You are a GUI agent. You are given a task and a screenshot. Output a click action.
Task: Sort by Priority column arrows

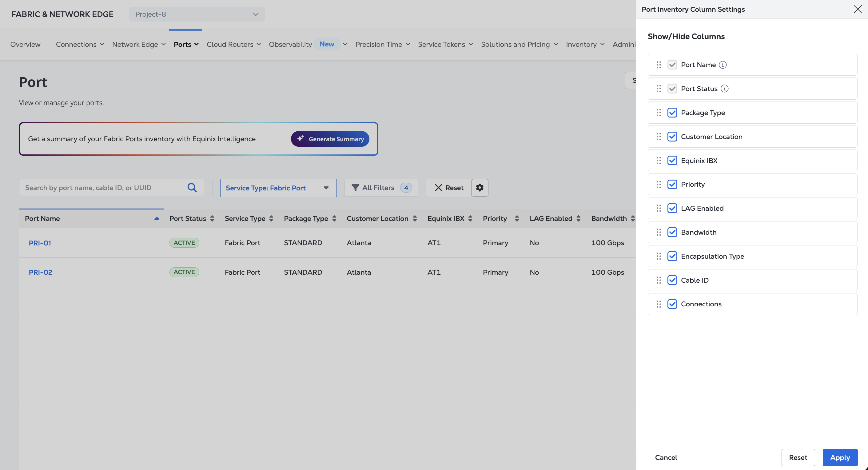tap(517, 218)
